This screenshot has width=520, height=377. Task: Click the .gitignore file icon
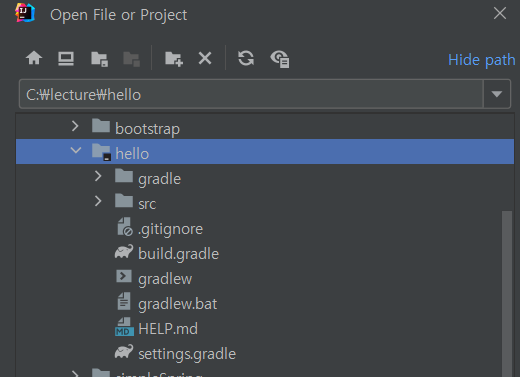point(125,227)
